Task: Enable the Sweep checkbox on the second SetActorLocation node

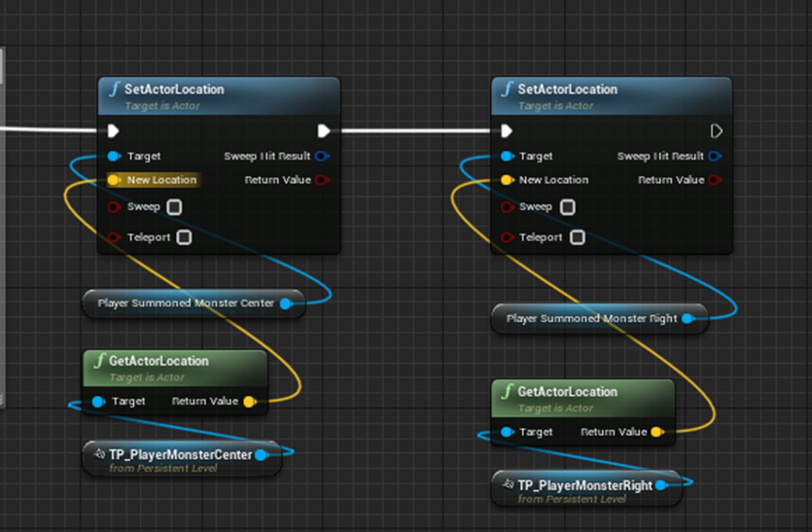Action: point(568,207)
